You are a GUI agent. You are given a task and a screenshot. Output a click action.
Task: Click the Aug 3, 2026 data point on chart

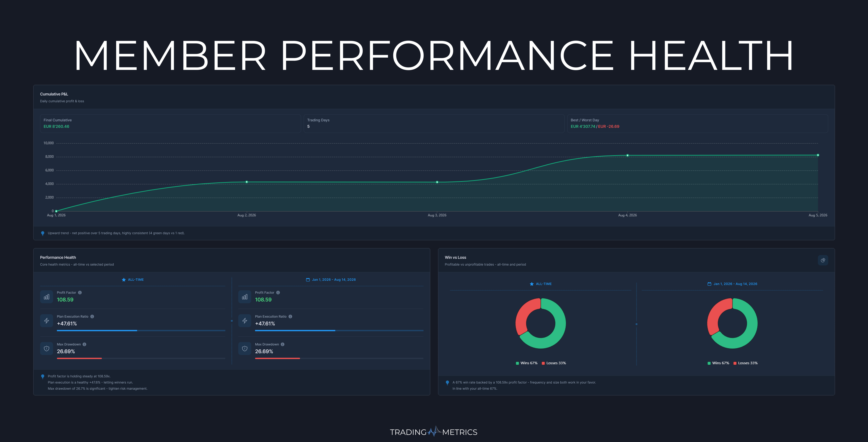[437, 182]
